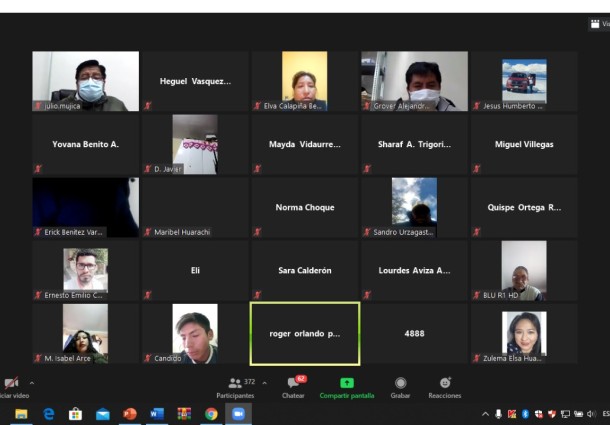Open the Chatear chat panel

coord(293,386)
